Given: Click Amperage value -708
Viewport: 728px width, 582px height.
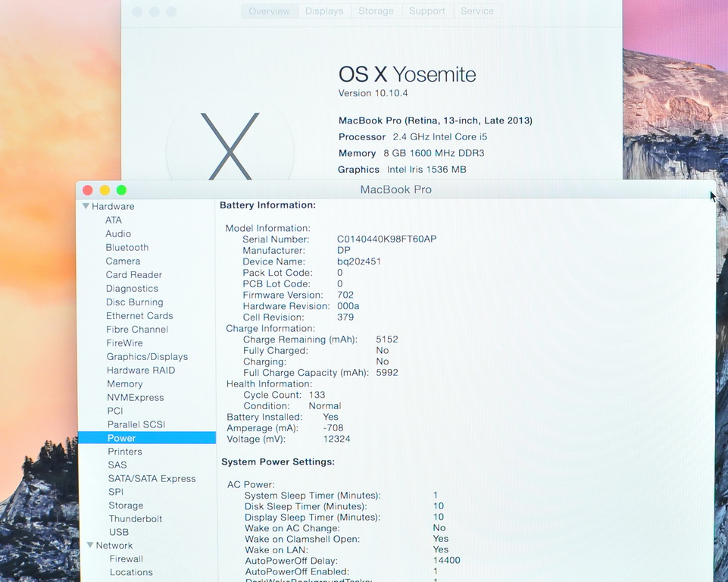Looking at the screenshot, I should (333, 428).
